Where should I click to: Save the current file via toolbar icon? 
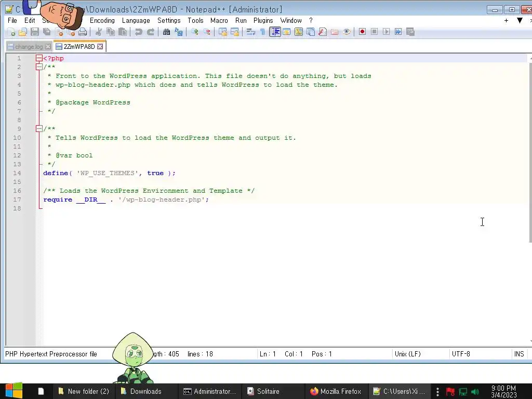(35, 32)
